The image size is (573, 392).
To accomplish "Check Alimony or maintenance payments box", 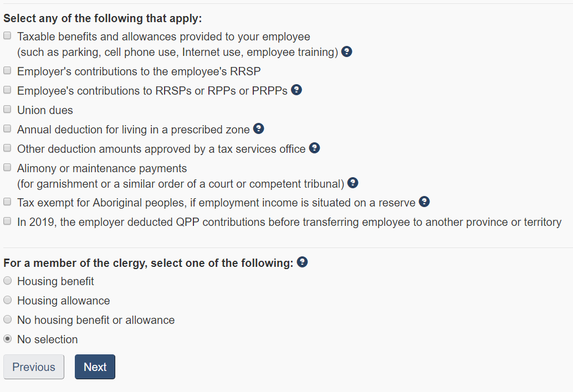I will 7,167.
